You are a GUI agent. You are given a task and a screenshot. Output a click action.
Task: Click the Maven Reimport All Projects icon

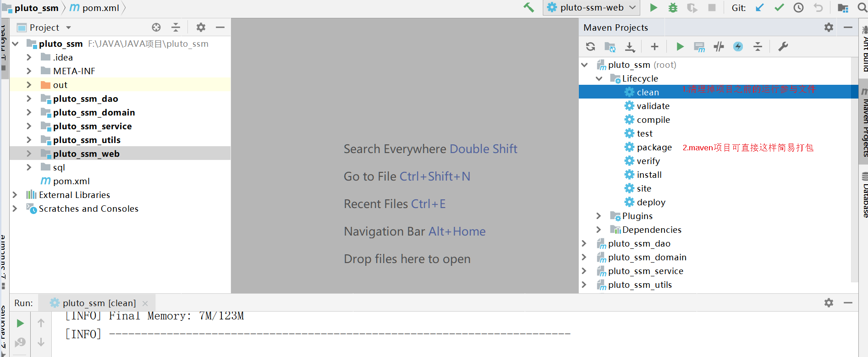coord(590,46)
